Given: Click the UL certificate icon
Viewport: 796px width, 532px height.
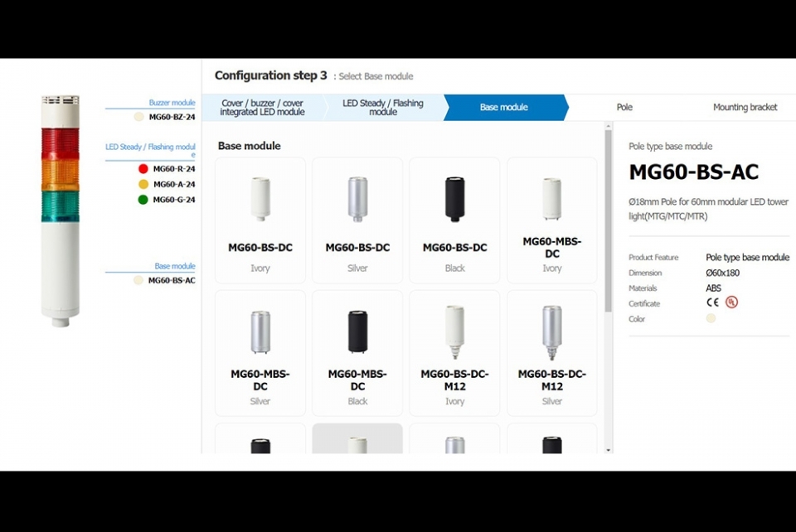Looking at the screenshot, I should point(731,302).
